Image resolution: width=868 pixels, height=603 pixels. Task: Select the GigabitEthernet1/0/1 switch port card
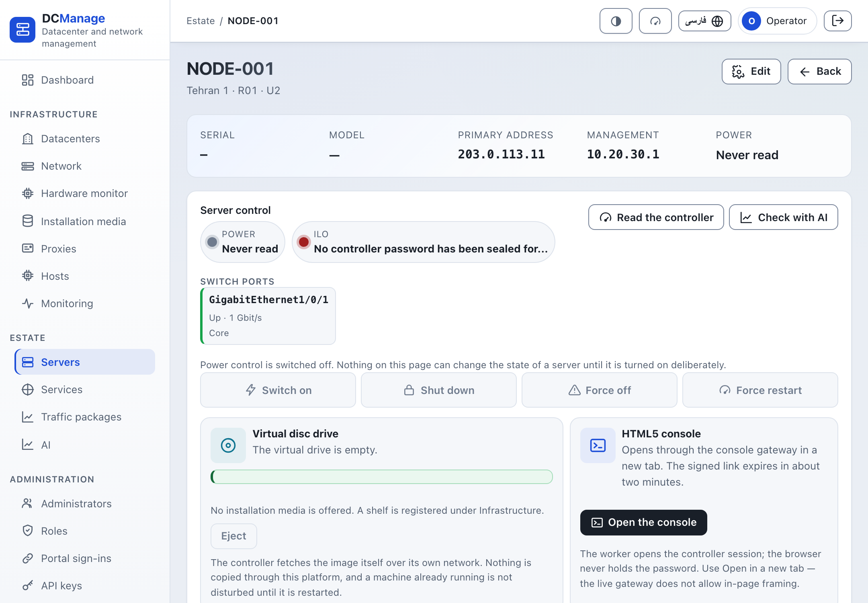[x=268, y=316]
